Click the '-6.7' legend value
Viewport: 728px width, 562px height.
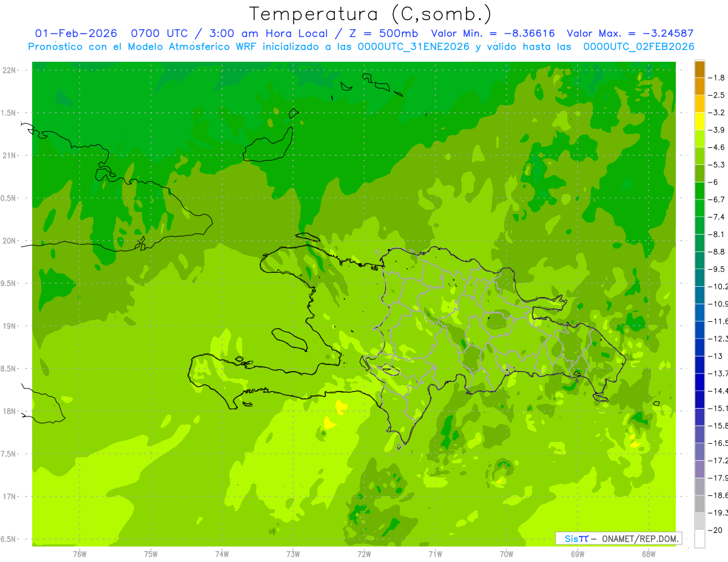coord(717,199)
